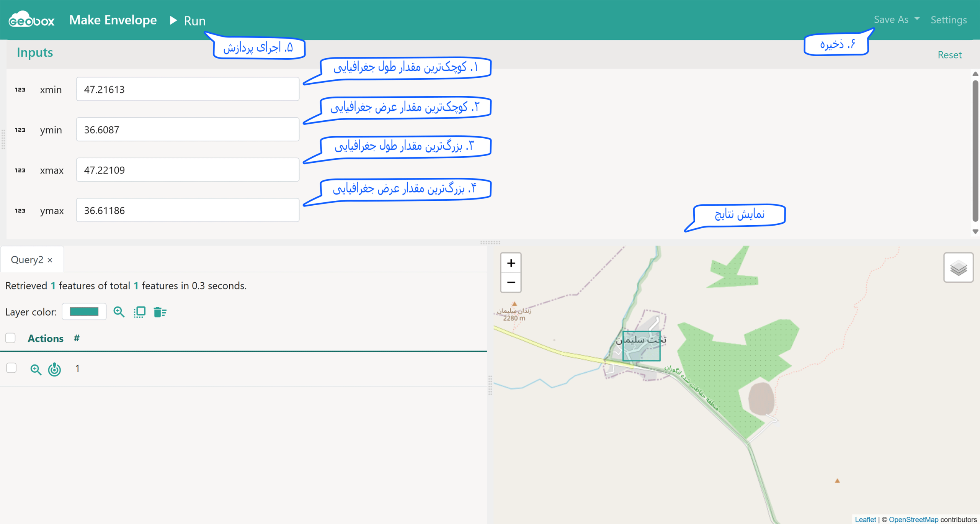Check the checkbox for row 1
Screen dimensions: 980x524
tap(11, 368)
